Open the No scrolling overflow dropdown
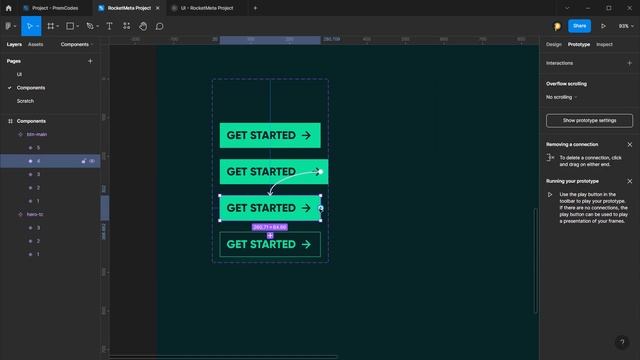Image resolution: width=640 pixels, height=360 pixels. tap(562, 97)
